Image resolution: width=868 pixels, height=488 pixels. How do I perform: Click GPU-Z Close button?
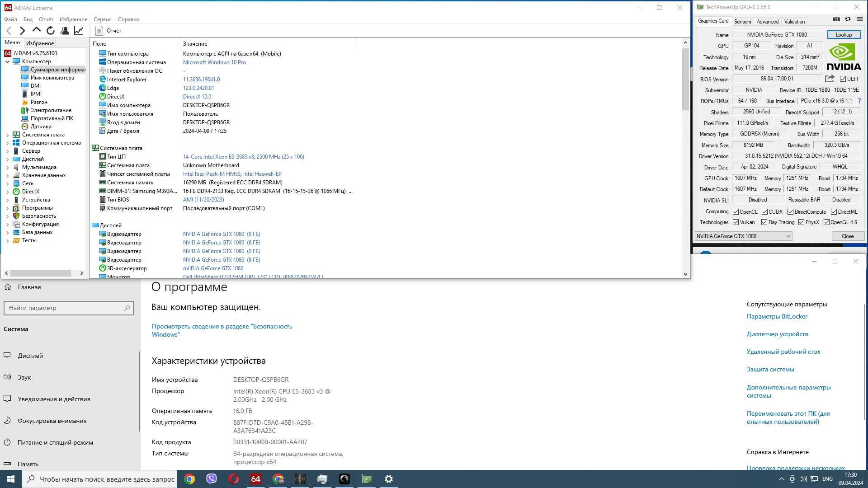coord(847,236)
